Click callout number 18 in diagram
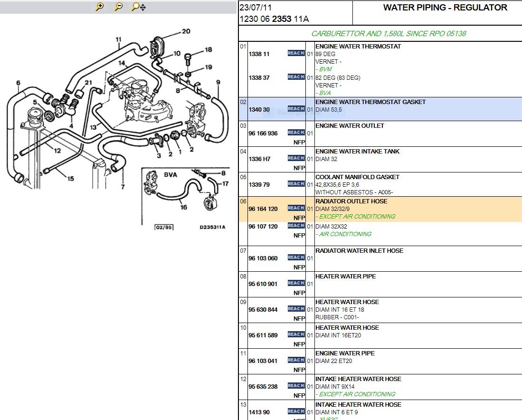This screenshot has height=420, width=522. tap(209, 49)
